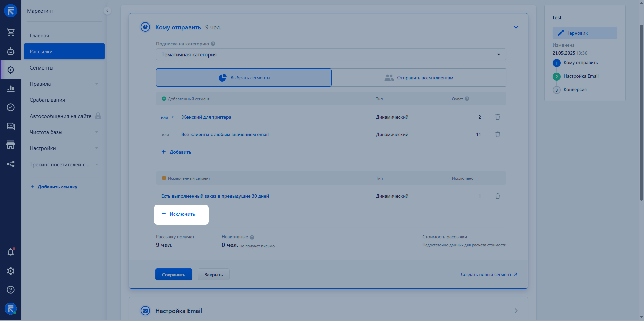Screen dimensions: 644x321
Task: Click the info icon next to Охват
Action: pyautogui.click(x=467, y=99)
